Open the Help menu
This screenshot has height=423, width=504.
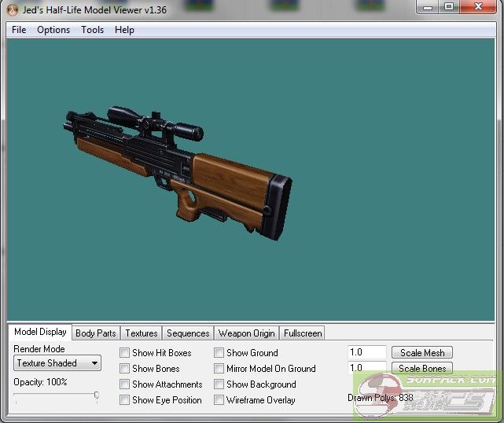[x=124, y=30]
